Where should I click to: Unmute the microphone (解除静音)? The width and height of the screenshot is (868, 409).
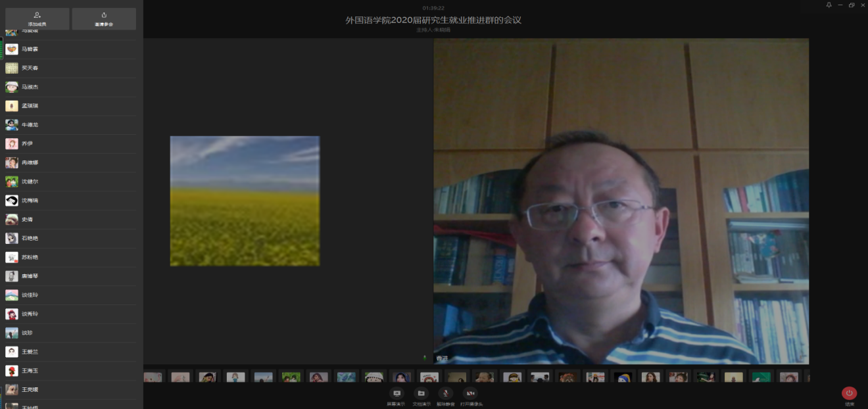pos(445,393)
